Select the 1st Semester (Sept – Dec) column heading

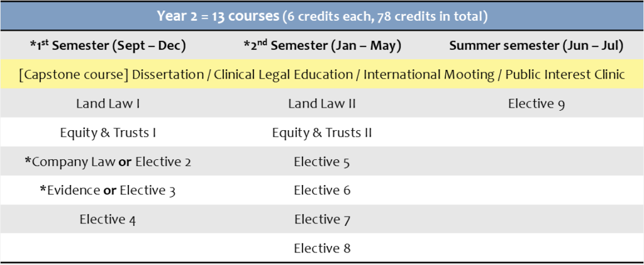click(x=108, y=45)
